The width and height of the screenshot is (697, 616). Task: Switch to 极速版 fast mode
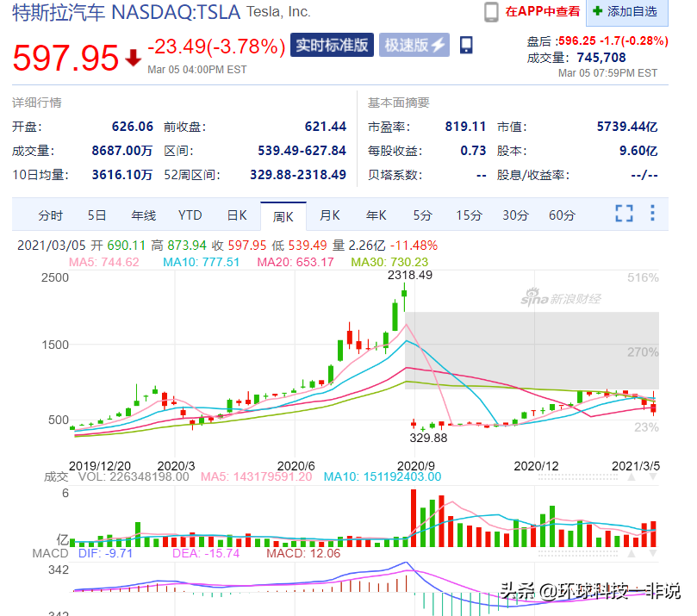click(414, 45)
